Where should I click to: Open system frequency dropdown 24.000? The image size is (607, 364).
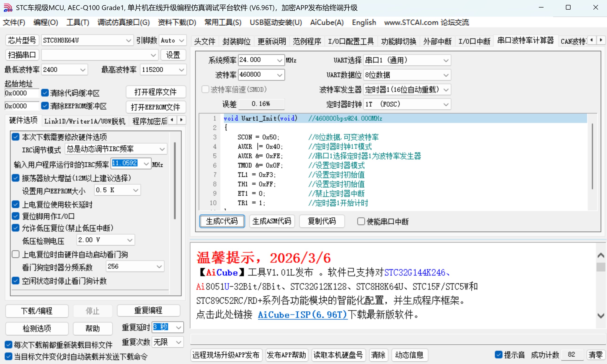coord(261,60)
